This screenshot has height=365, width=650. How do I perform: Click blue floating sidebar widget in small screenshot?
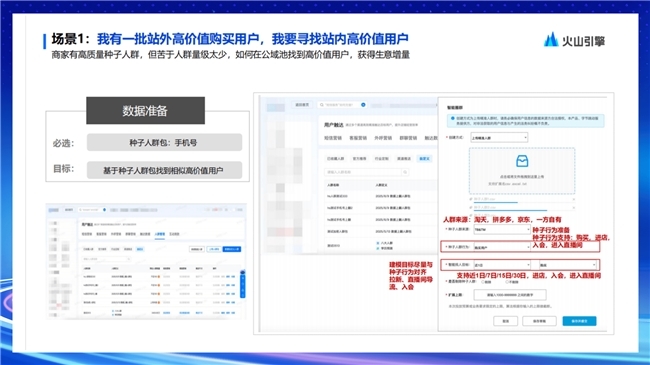pos(243,283)
